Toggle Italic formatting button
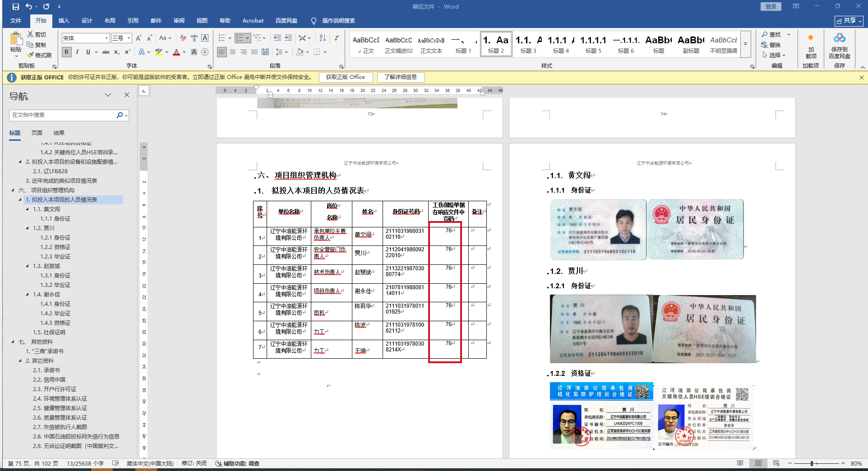Viewport: 868px width, 471px height. click(77, 52)
